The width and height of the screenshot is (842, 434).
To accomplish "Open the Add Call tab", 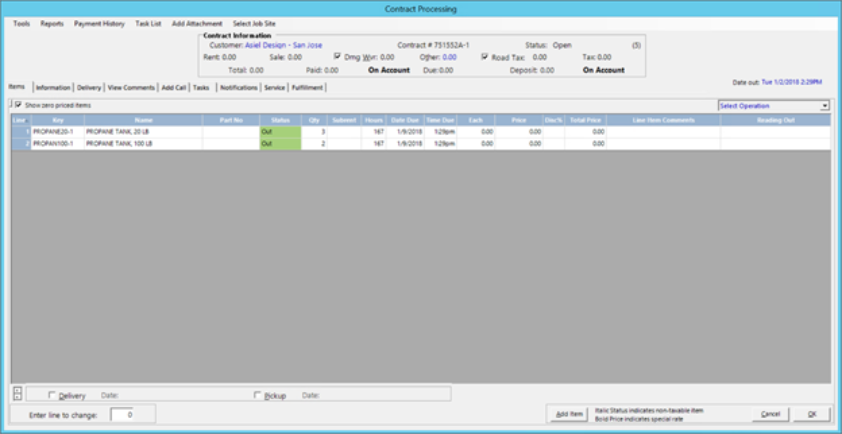I will click(173, 88).
